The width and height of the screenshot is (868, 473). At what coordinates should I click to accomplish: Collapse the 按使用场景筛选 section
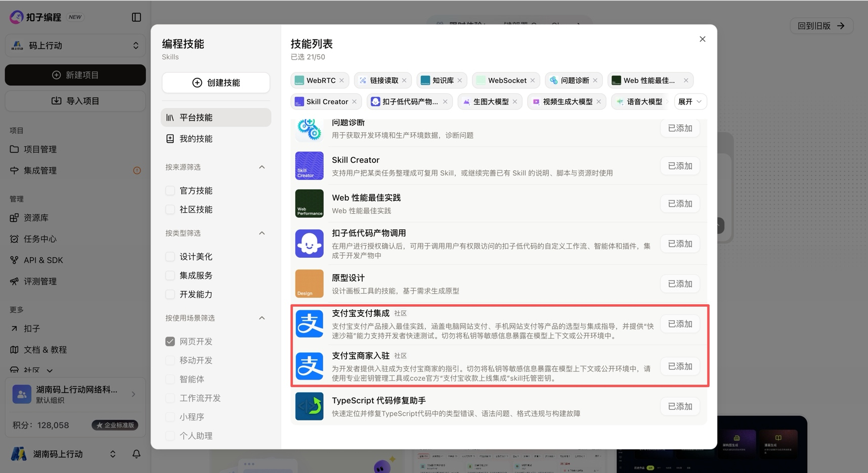coord(262,318)
